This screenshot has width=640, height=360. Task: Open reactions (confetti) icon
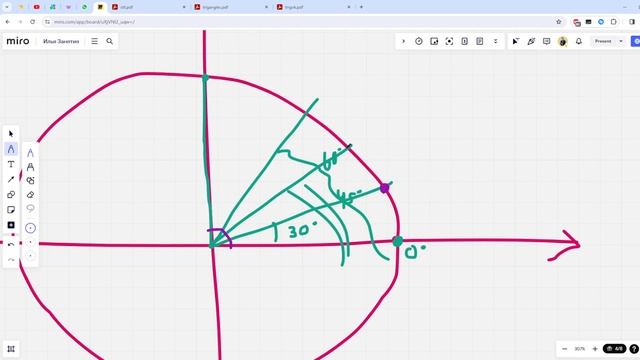[x=531, y=41]
